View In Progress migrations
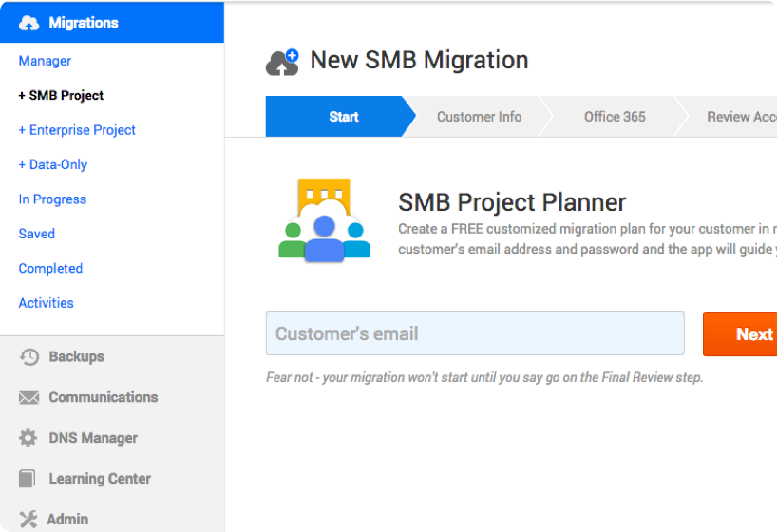Image resolution: width=777 pixels, height=532 pixels. [52, 199]
